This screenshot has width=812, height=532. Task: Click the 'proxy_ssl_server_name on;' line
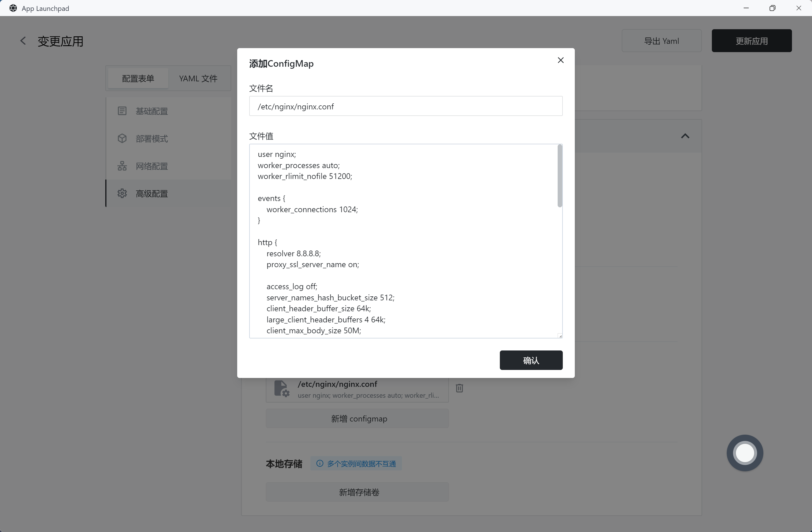pyautogui.click(x=312, y=265)
